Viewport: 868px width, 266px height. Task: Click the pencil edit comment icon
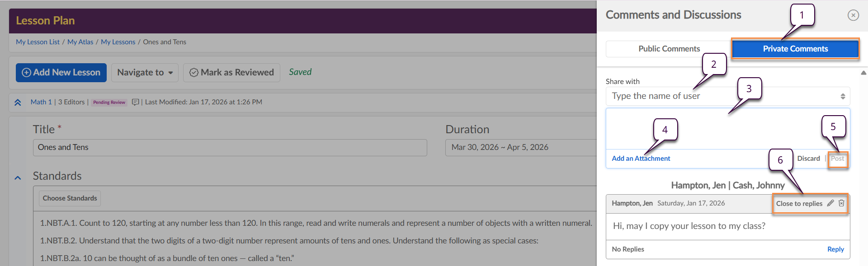pyautogui.click(x=830, y=203)
